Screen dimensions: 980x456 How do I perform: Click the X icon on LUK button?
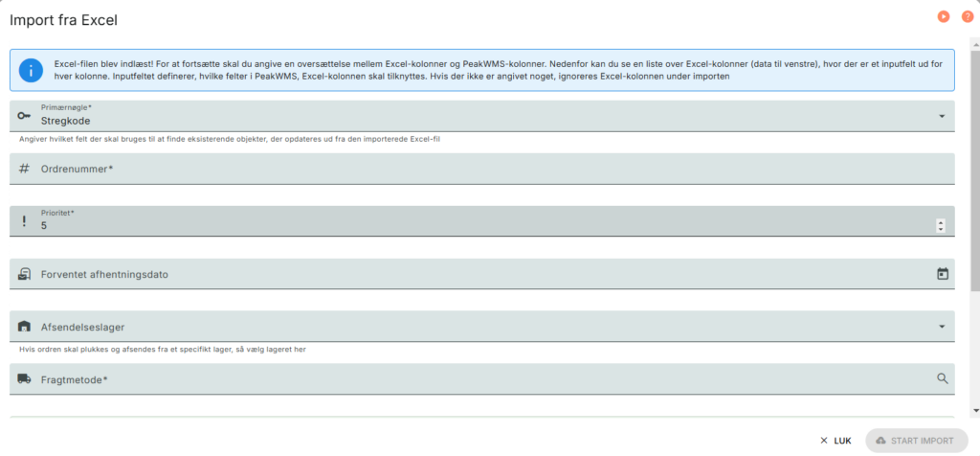tap(824, 441)
